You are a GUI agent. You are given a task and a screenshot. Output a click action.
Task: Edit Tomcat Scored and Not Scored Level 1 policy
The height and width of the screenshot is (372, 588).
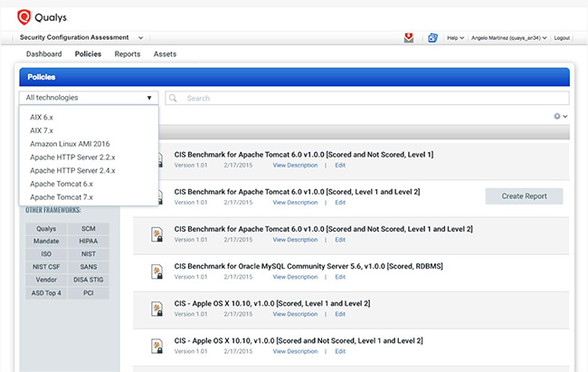pyautogui.click(x=340, y=165)
